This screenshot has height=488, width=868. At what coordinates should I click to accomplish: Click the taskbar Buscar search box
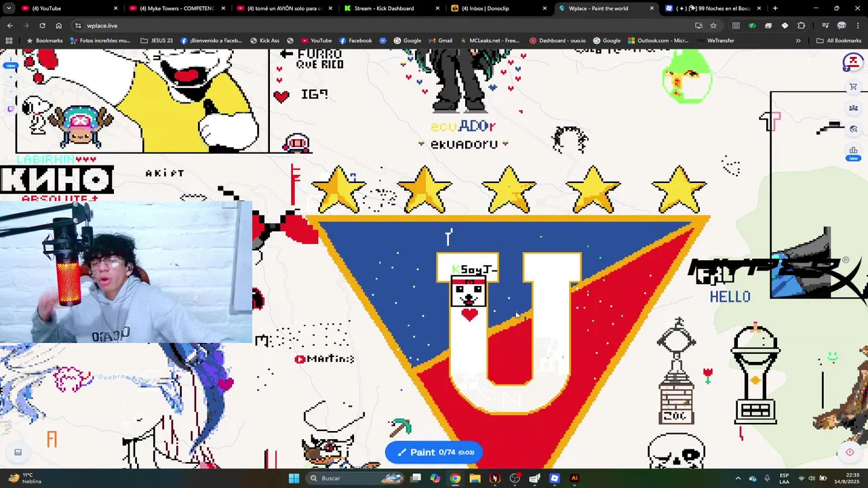357,479
